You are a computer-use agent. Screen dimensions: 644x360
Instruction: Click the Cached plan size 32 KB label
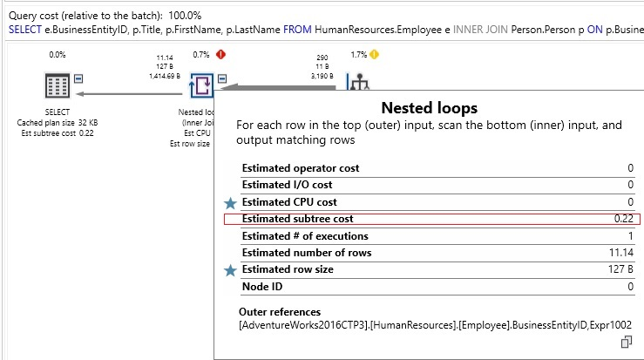58,122
